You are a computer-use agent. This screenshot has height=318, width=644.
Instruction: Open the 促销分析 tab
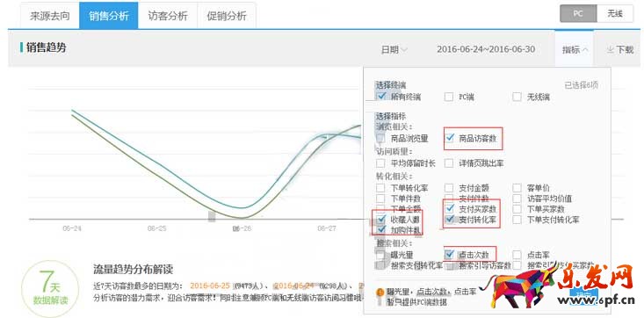coord(227,16)
